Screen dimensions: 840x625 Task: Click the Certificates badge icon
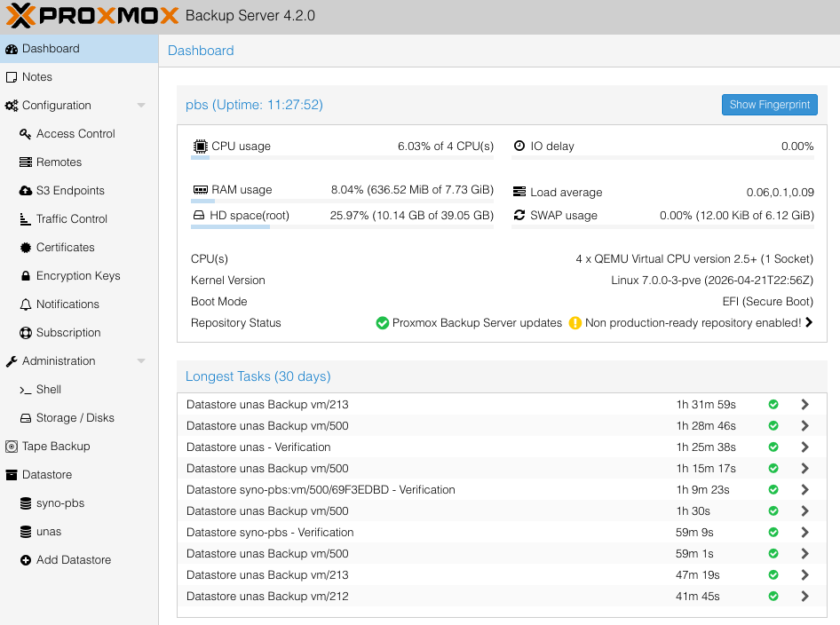tap(25, 248)
